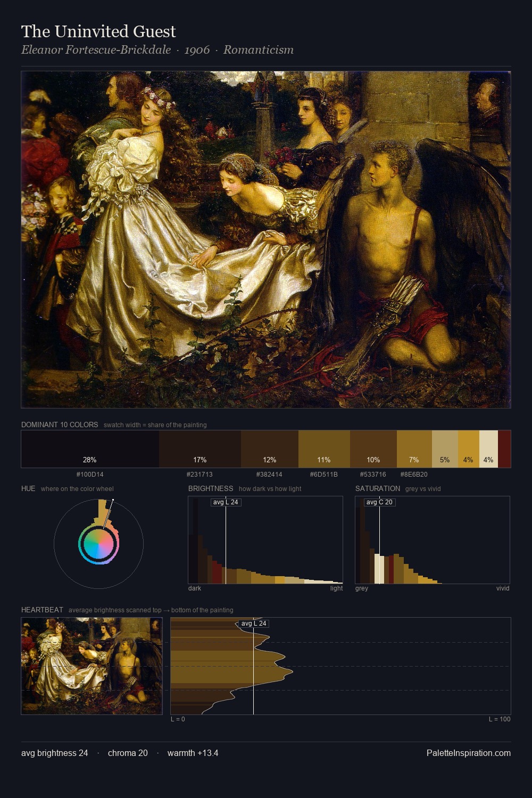Choose the 4% cream swatch
The width and height of the screenshot is (532, 798).
[x=488, y=449]
